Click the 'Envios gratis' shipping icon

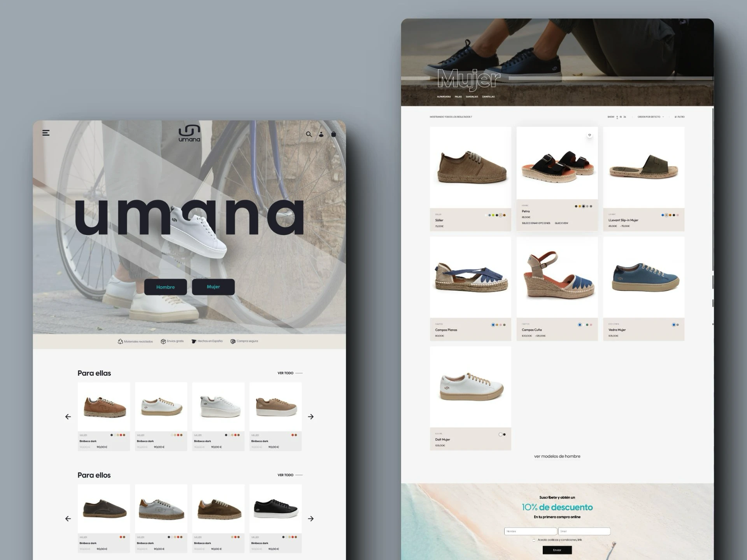point(163,341)
